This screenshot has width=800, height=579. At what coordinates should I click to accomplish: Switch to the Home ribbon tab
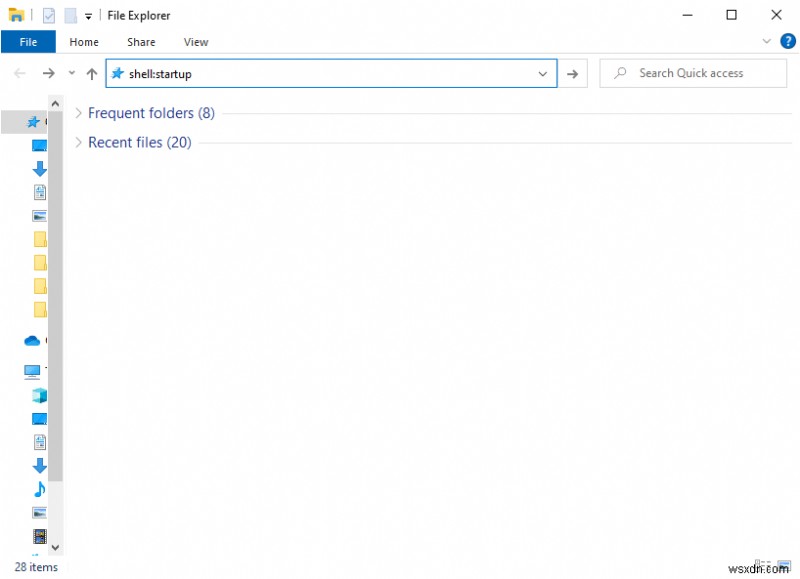coord(84,42)
